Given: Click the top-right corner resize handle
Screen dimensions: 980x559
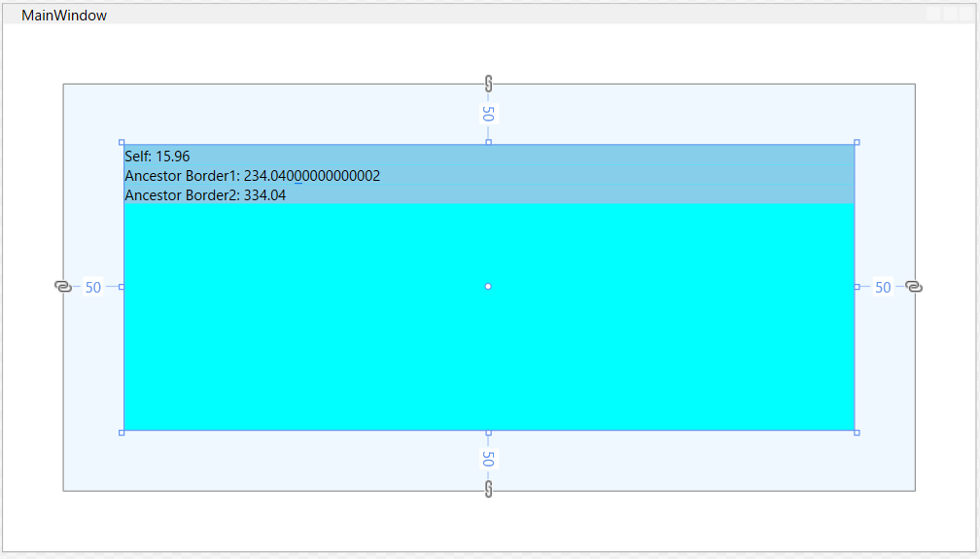Looking at the screenshot, I should click(857, 143).
